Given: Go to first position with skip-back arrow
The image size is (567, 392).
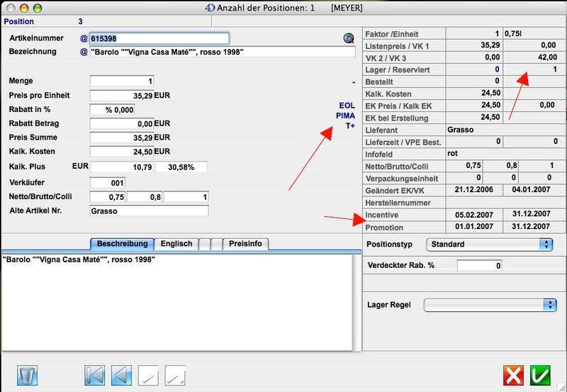Looking at the screenshot, I should coord(94,375).
